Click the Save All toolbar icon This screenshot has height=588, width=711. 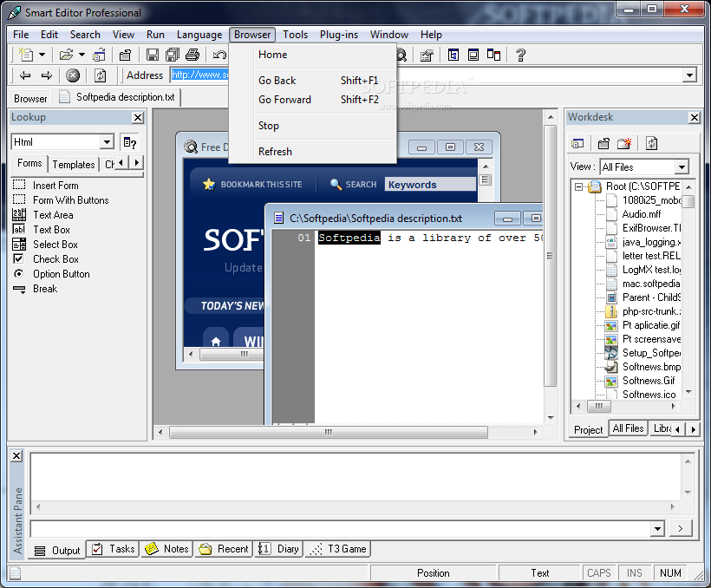click(x=173, y=55)
